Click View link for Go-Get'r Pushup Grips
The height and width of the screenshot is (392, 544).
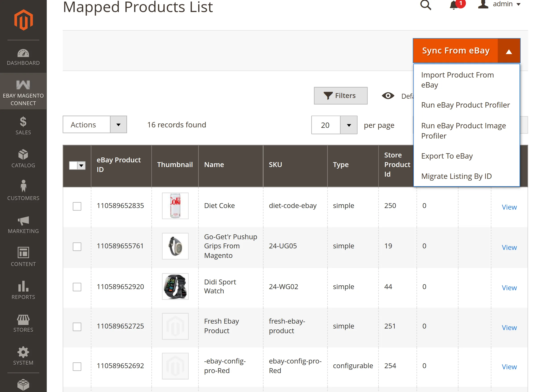point(509,247)
